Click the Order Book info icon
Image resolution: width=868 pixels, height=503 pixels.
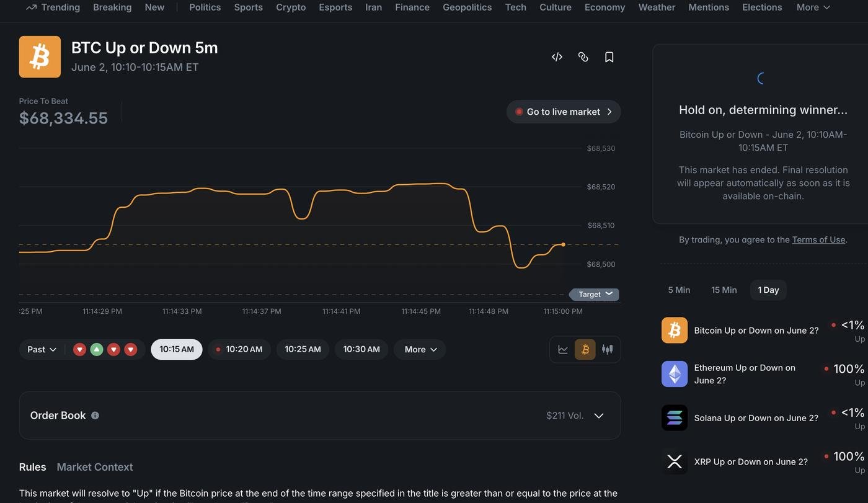click(x=95, y=416)
